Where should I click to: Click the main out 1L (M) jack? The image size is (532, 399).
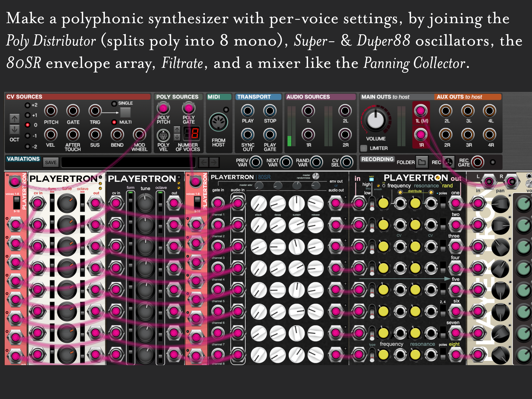pyautogui.click(x=421, y=111)
